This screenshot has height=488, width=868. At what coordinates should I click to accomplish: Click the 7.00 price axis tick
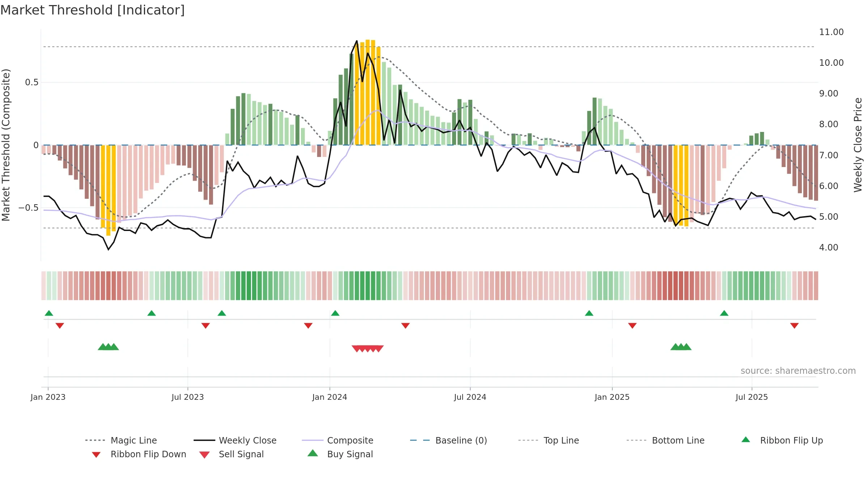(x=829, y=155)
